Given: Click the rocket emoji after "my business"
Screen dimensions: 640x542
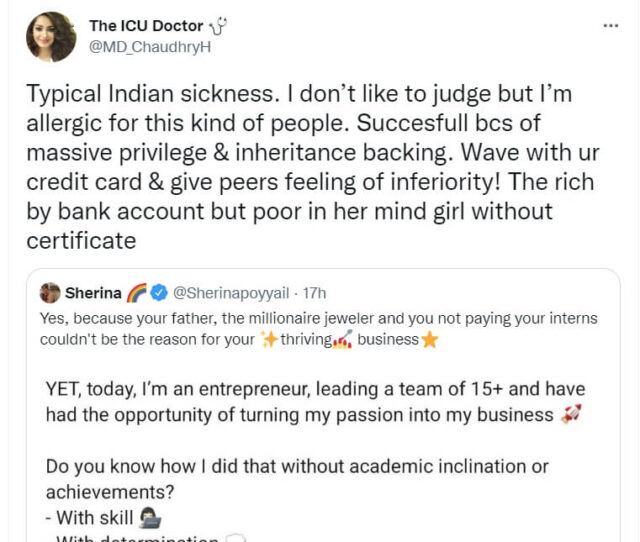Looking at the screenshot, I should 571,415.
